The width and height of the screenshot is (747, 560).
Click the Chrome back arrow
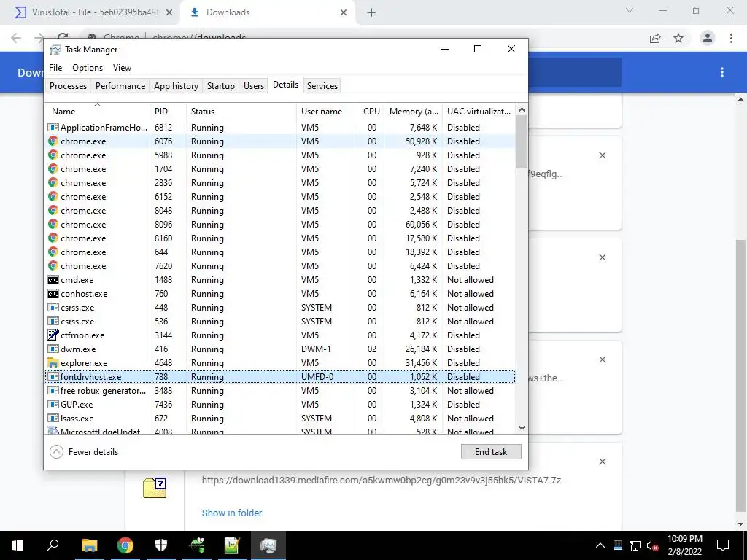coord(16,38)
